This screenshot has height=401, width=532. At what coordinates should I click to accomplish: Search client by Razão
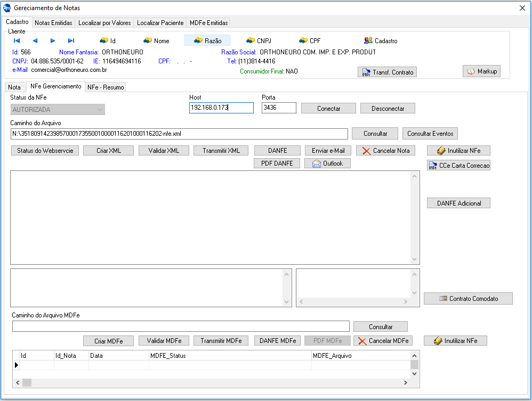pyautogui.click(x=207, y=40)
